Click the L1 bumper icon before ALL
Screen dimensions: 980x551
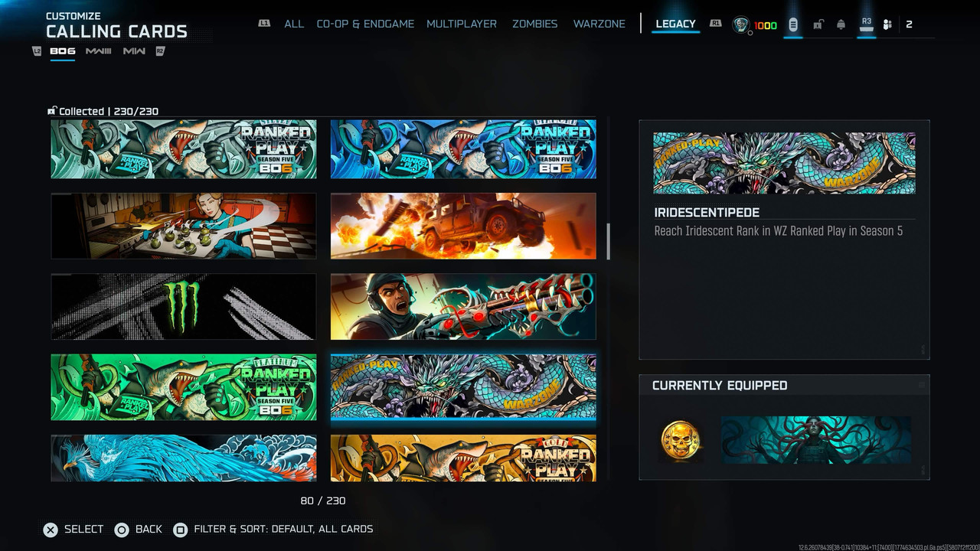[x=264, y=24]
